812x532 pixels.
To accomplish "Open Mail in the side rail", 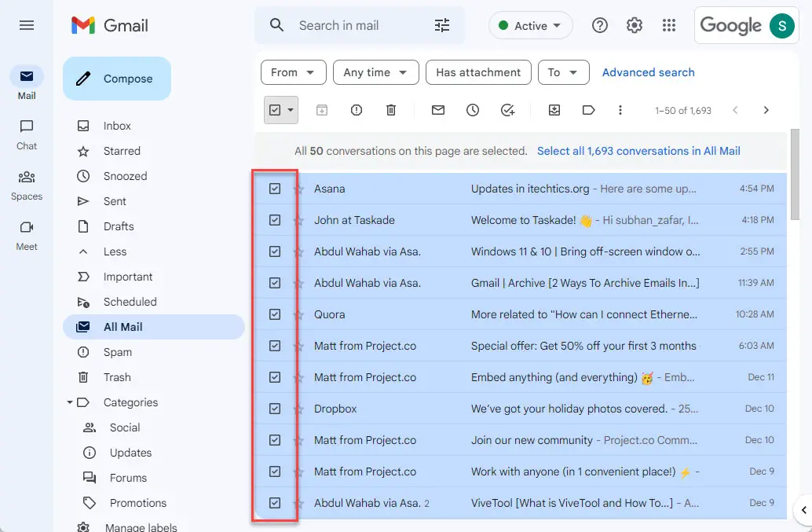I will click(x=27, y=83).
